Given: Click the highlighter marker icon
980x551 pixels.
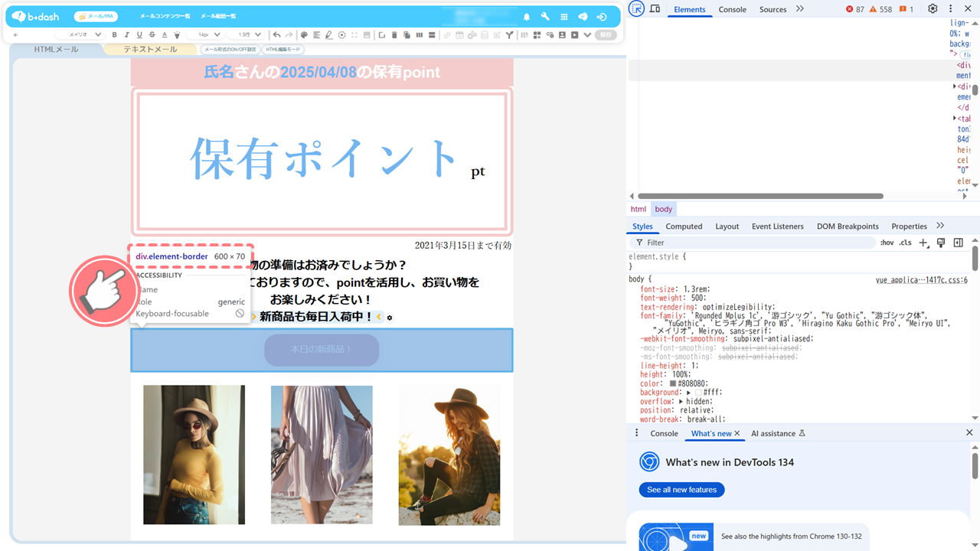Looking at the screenshot, I should (177, 34).
